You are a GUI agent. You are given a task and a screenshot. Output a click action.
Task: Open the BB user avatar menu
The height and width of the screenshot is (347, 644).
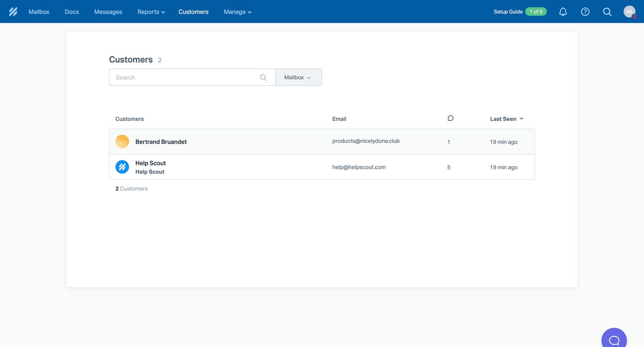pos(630,12)
